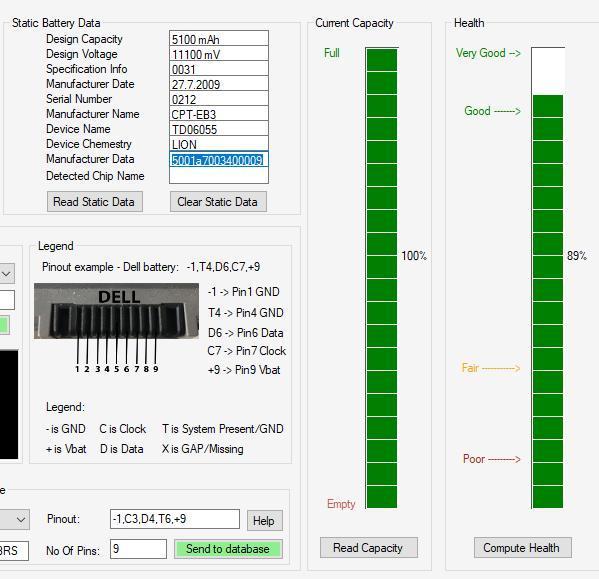Click the Dell battery connector image
Viewport: 599px width, 579px height.
coord(116,311)
